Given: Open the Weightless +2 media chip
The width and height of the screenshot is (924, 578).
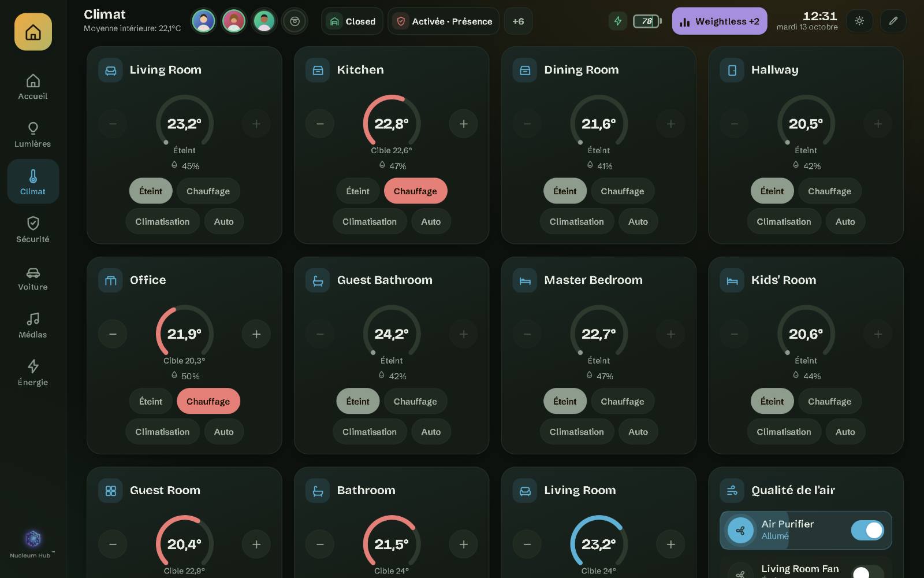Looking at the screenshot, I should coord(720,21).
